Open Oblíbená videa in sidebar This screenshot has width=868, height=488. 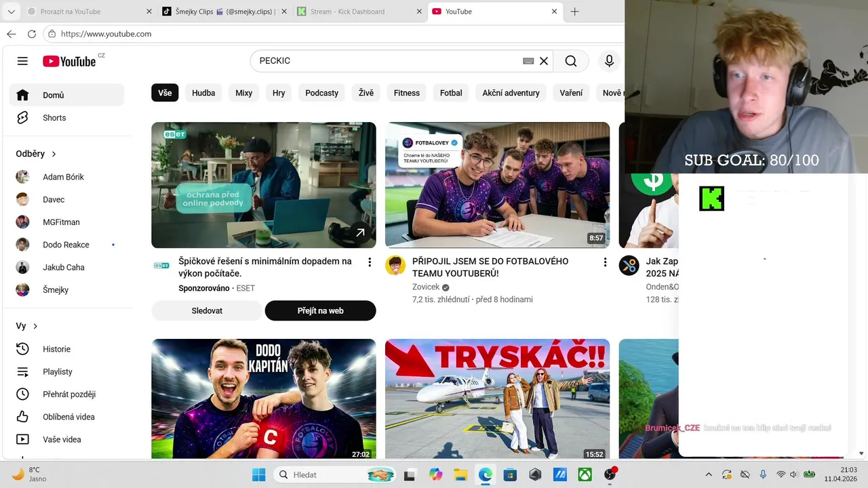[66, 417]
